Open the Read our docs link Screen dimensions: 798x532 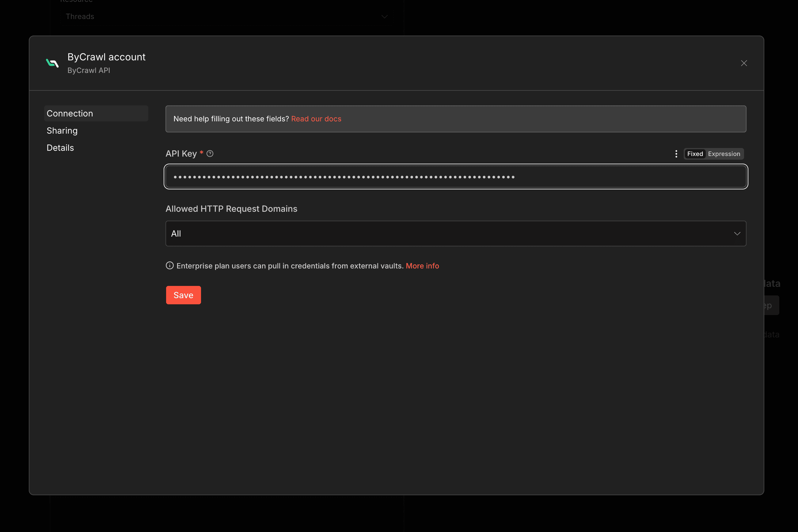316,119
